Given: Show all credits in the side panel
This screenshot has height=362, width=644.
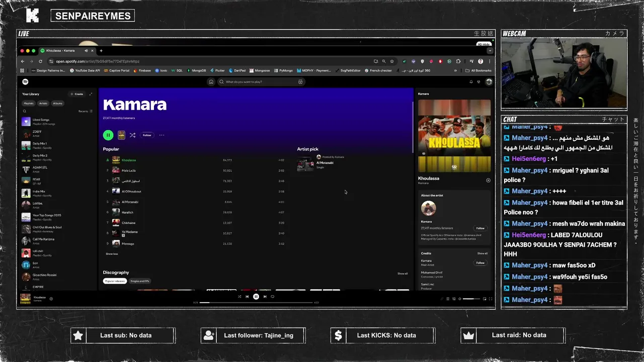Looking at the screenshot, I should pyautogui.click(x=482, y=253).
